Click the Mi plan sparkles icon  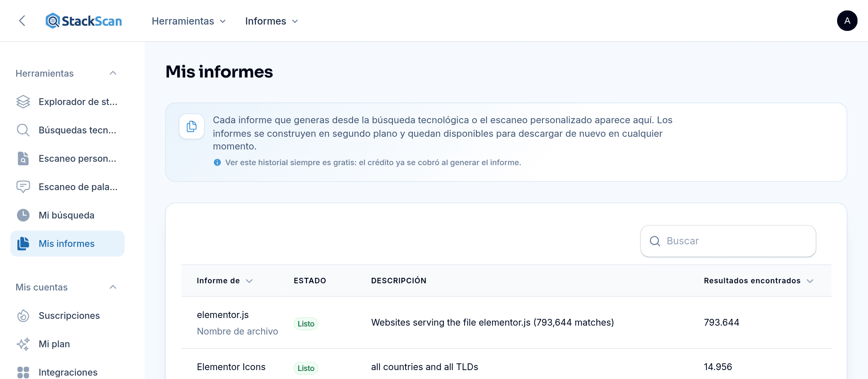click(23, 344)
